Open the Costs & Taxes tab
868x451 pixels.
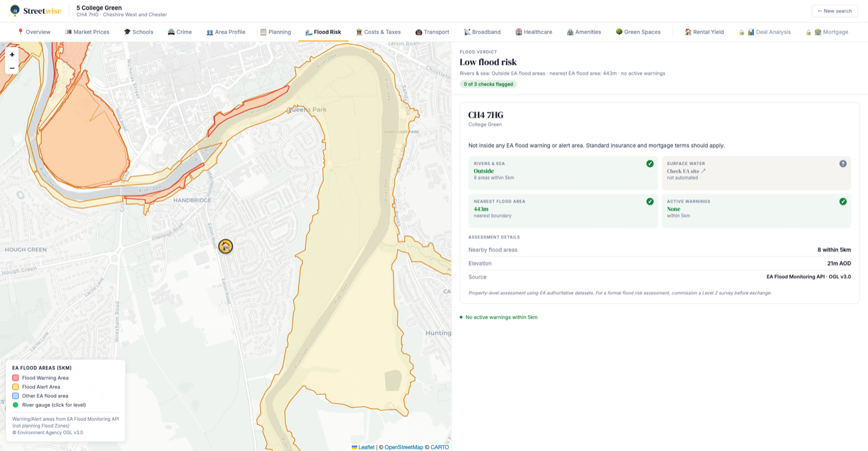click(379, 32)
